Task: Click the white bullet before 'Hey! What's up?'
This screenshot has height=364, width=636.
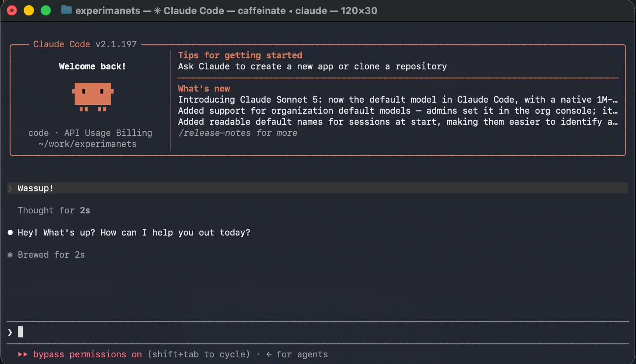Action: point(10,233)
